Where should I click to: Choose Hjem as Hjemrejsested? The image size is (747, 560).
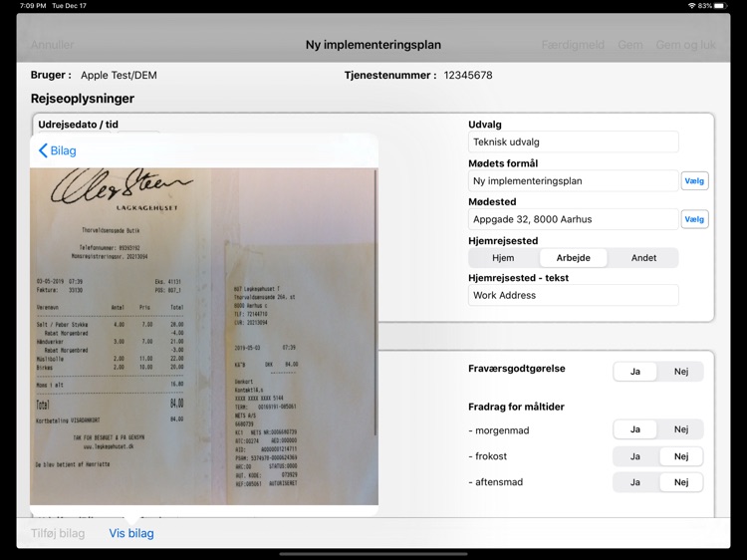pyautogui.click(x=503, y=258)
